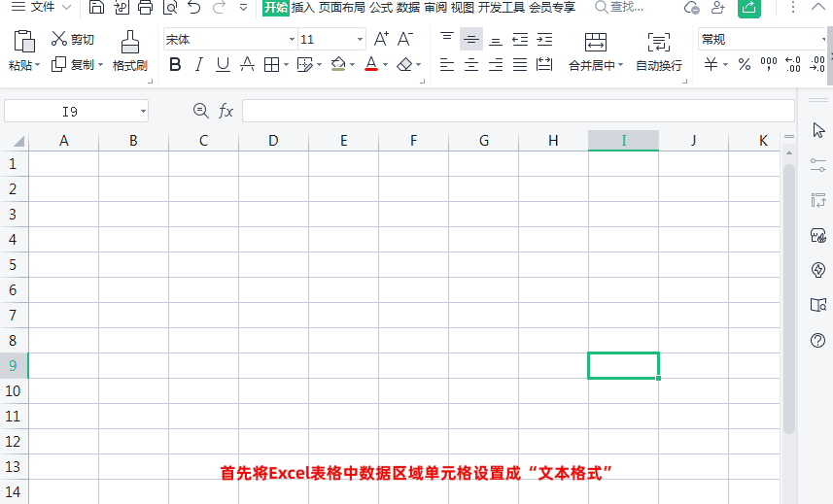Click the green share button
The width and height of the screenshot is (833, 504).
(x=749, y=8)
